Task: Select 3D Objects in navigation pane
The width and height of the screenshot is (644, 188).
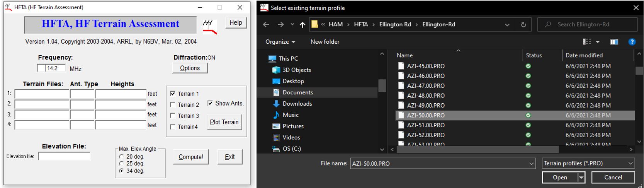Action: (296, 70)
